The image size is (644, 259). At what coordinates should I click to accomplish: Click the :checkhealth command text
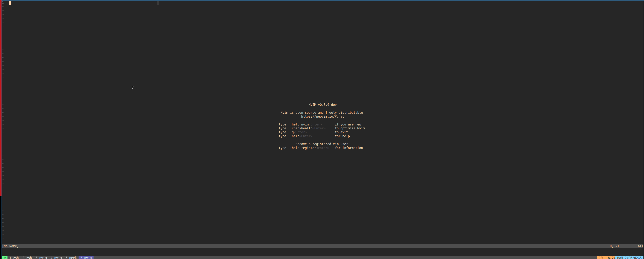301,128
